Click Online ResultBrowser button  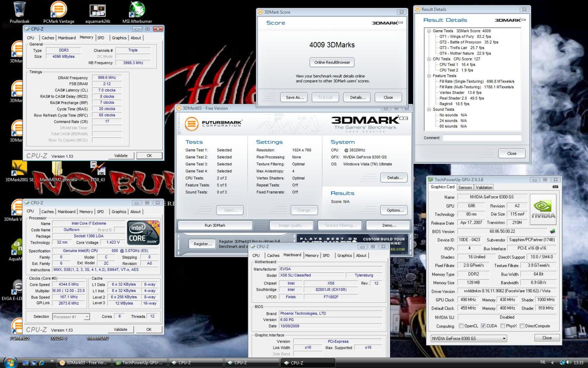coord(332,62)
